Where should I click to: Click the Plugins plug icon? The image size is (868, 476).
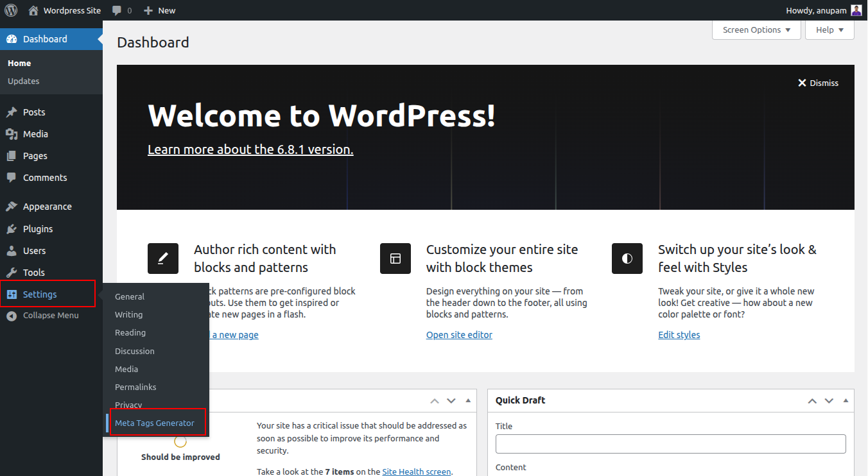[x=12, y=229]
